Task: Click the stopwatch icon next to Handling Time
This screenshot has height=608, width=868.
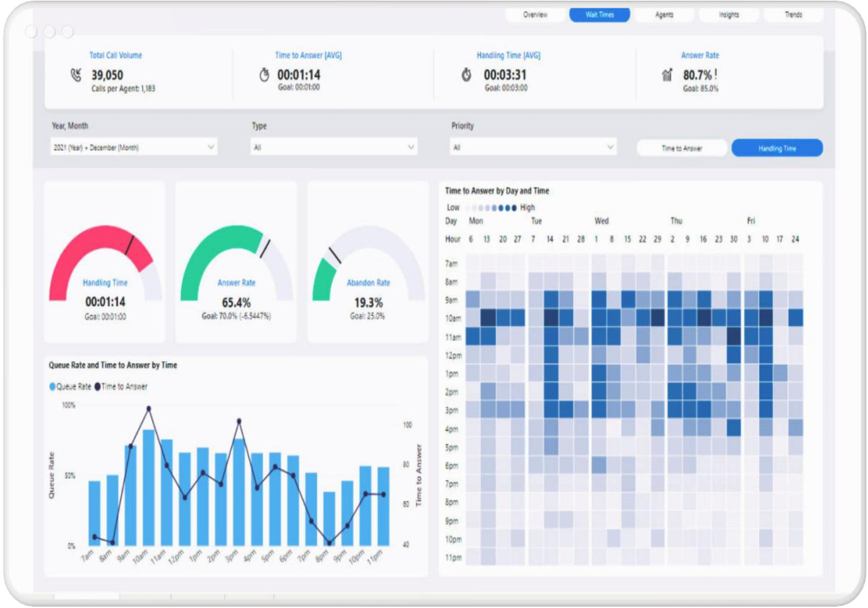Action: tap(467, 75)
